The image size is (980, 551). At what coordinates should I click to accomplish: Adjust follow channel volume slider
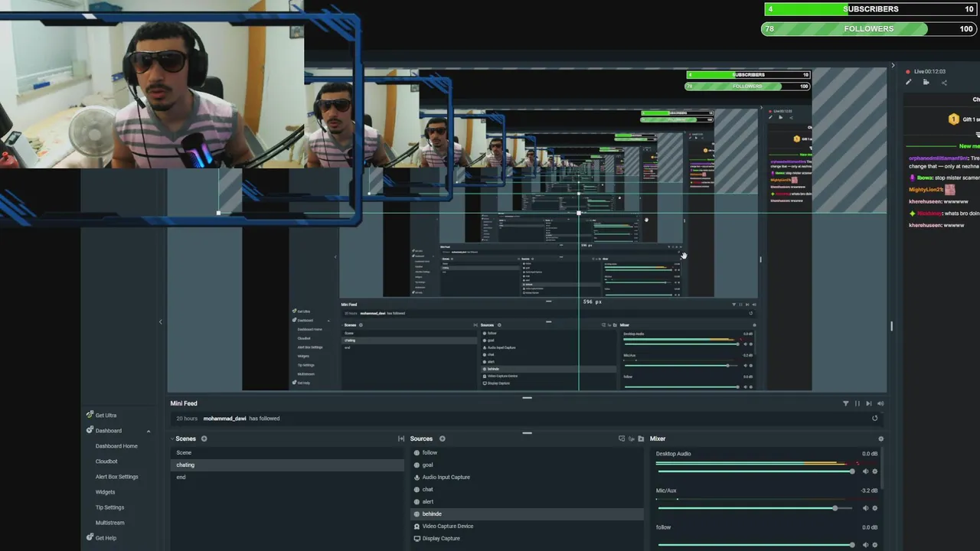[x=755, y=545]
